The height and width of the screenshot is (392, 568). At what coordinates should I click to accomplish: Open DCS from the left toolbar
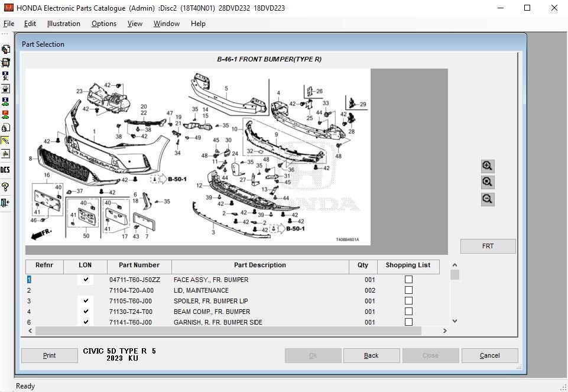point(5,170)
